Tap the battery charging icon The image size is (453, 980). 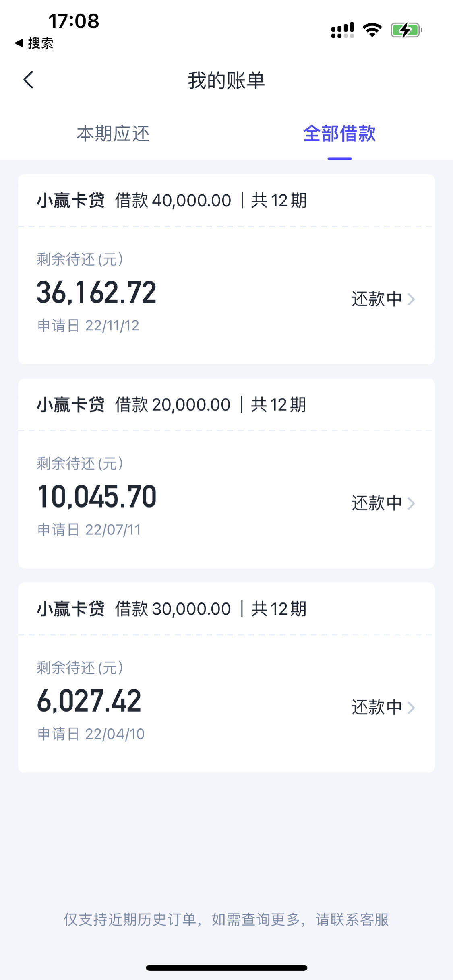click(x=406, y=30)
